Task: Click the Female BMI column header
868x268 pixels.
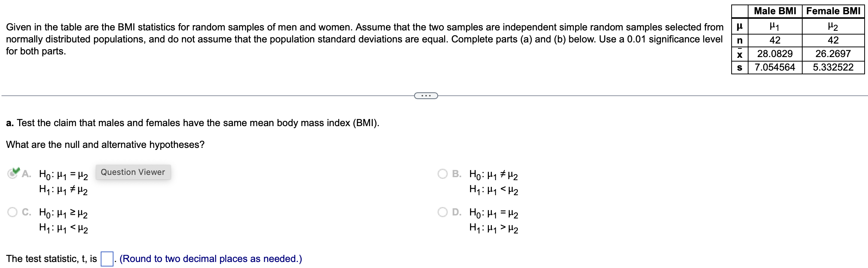Action: point(833,11)
